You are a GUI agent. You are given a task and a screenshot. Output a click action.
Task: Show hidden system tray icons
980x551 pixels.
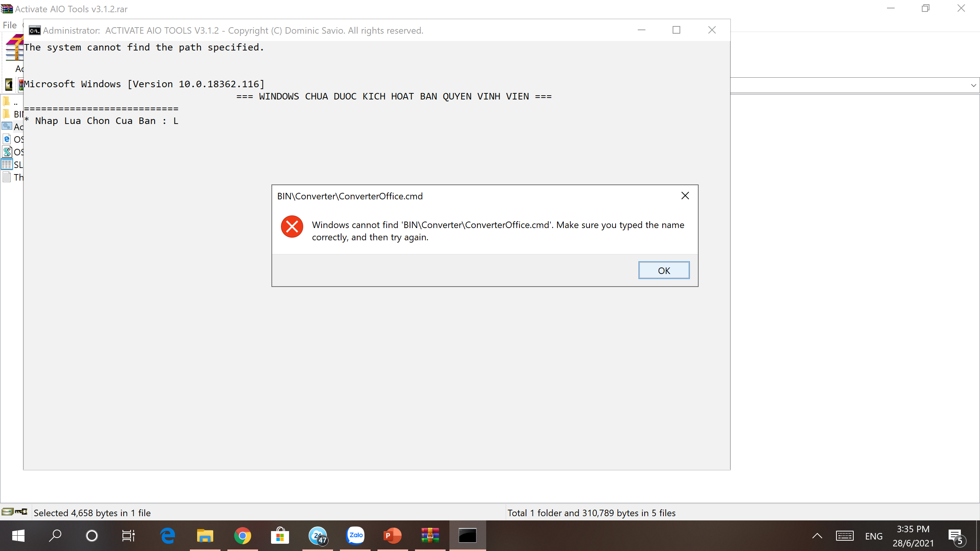tap(817, 536)
